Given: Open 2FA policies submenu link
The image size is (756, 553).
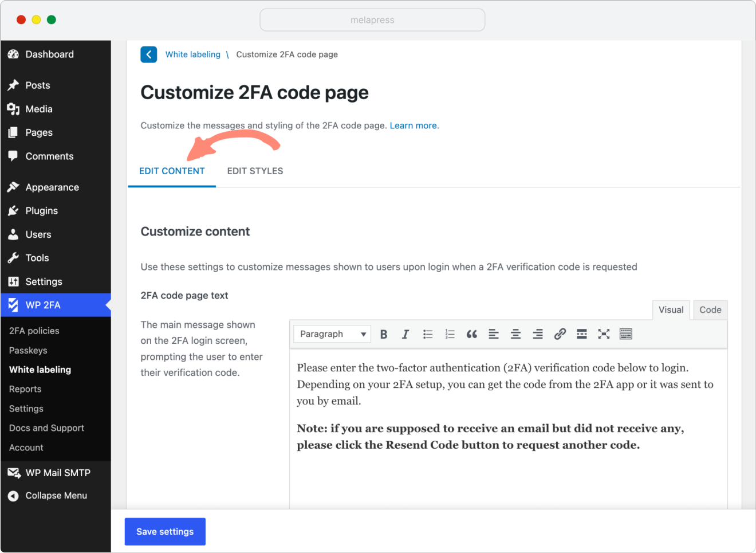Looking at the screenshot, I should pos(34,331).
